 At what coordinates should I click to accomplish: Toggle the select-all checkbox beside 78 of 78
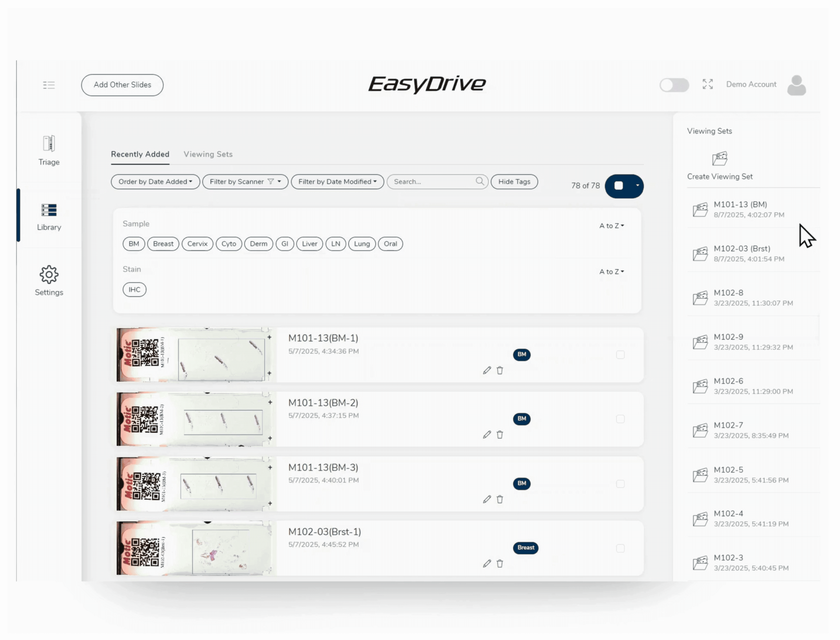(618, 185)
